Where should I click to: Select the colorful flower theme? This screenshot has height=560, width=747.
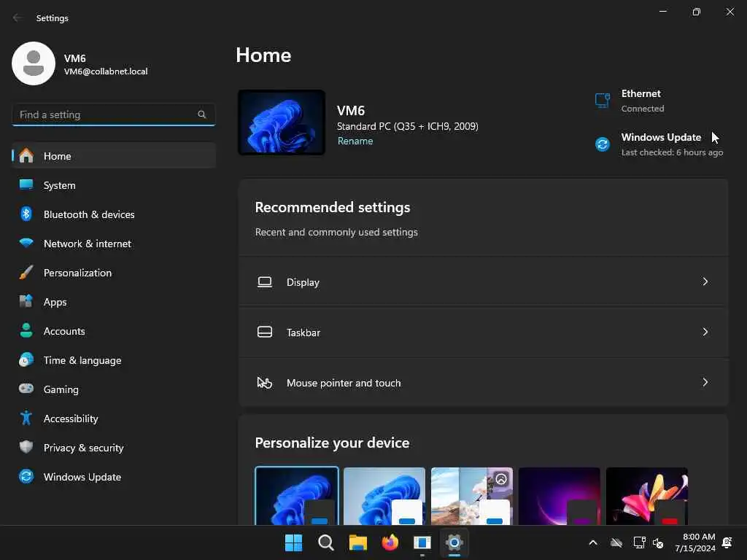646,496
